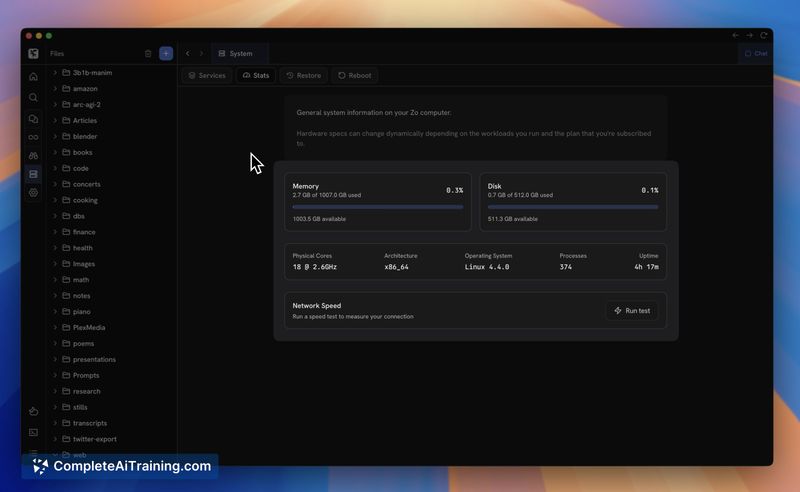Expand the 3b1b-manim folder chevron
The image size is (800, 492).
[55, 73]
